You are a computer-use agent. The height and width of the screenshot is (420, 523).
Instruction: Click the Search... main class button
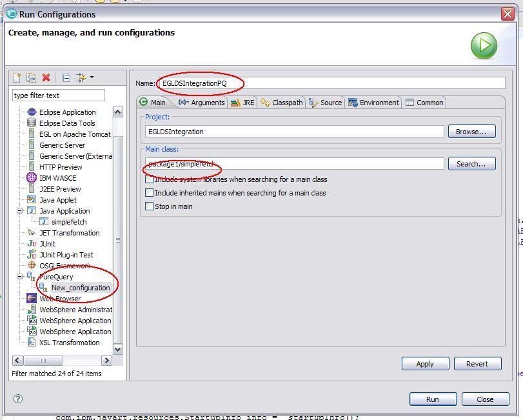pyautogui.click(x=471, y=164)
